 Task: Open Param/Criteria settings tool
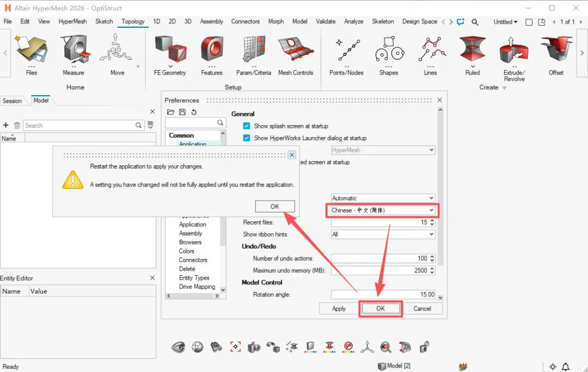pyautogui.click(x=254, y=55)
